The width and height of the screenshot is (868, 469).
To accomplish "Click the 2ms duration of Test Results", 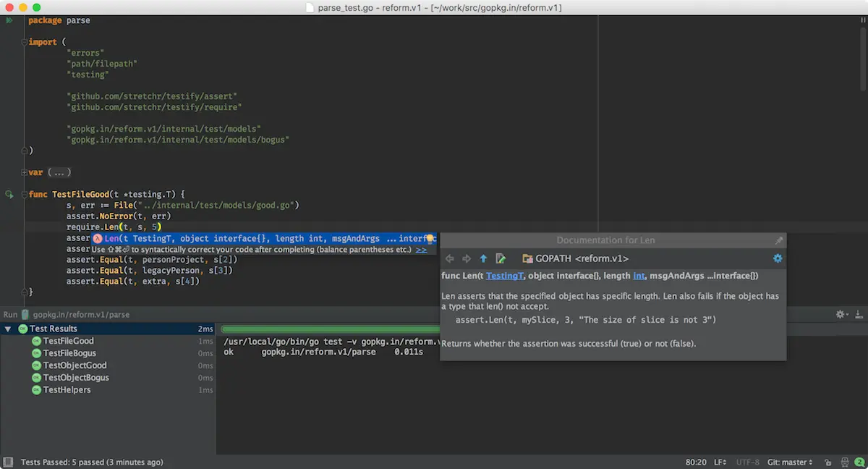I will click(205, 329).
